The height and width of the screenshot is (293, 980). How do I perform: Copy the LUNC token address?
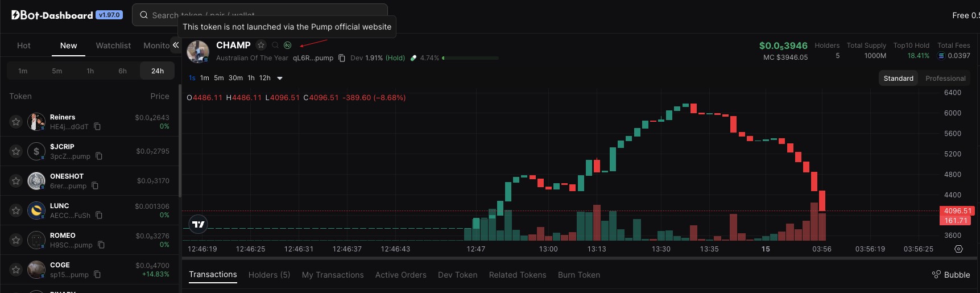(99, 216)
